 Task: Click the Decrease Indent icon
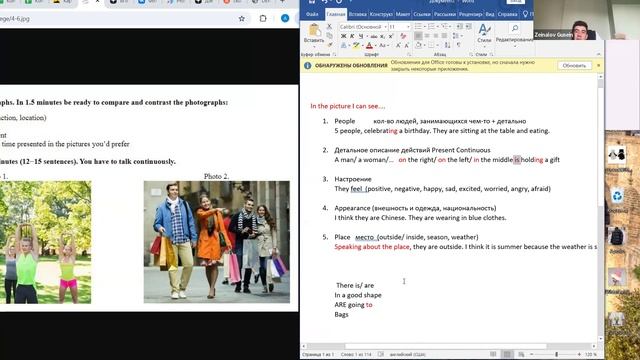(x=460, y=27)
